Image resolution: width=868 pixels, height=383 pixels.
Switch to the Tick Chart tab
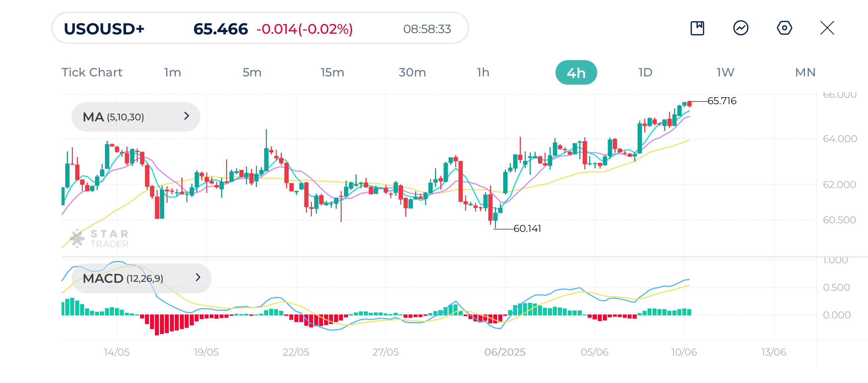pos(92,73)
